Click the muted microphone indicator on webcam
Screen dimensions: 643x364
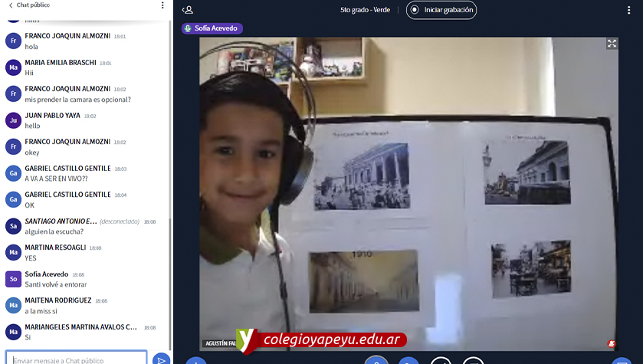(x=611, y=344)
